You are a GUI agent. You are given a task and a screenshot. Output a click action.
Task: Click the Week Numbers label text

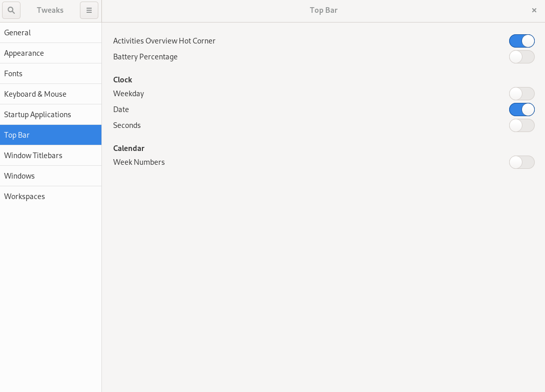pos(139,162)
